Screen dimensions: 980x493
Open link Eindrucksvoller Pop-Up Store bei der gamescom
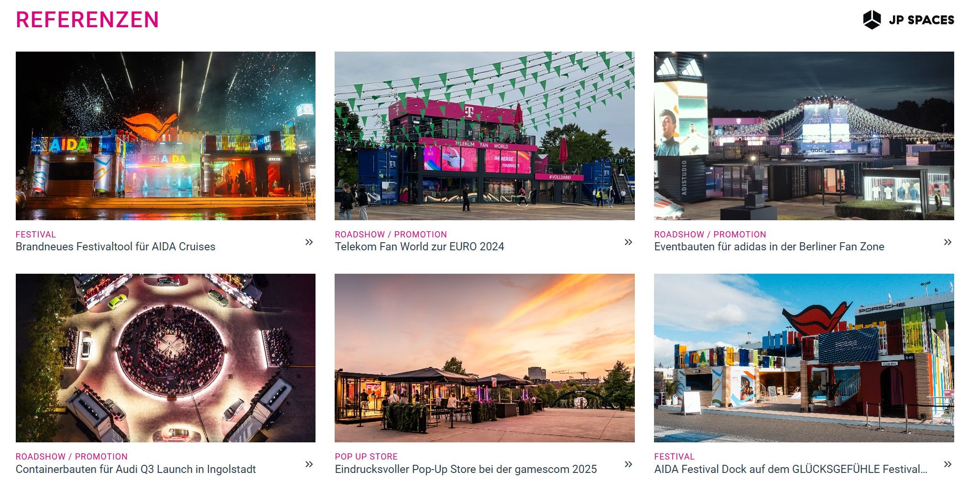466,469
